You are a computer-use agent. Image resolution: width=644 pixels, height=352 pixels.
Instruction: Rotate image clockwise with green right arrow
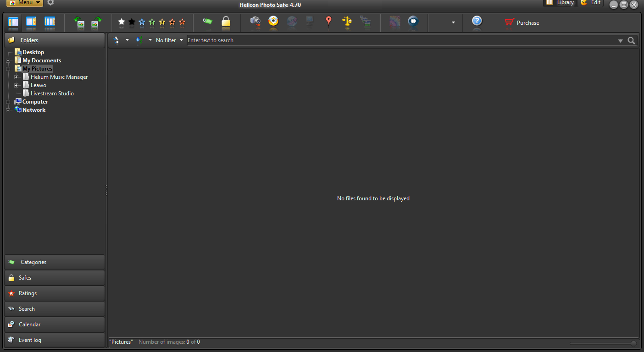(96, 22)
